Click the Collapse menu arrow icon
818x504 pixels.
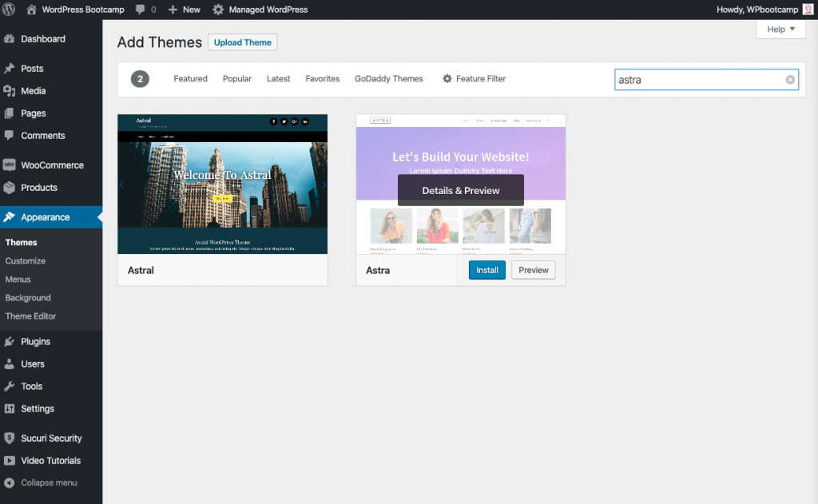[10, 482]
